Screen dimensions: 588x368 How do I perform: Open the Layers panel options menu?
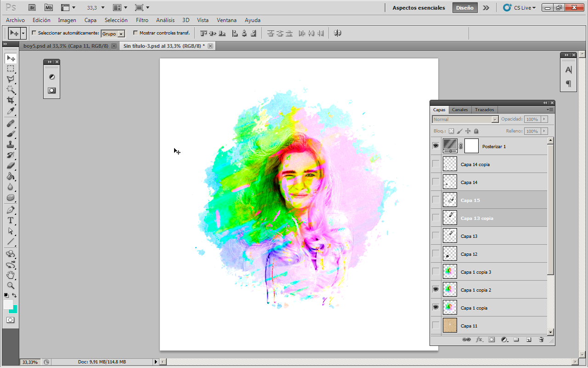tap(550, 109)
